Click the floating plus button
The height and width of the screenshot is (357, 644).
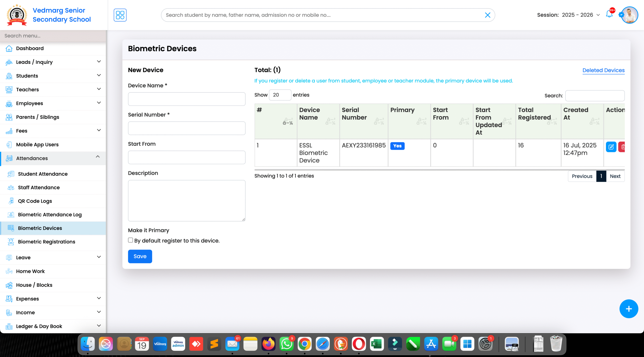(x=629, y=309)
